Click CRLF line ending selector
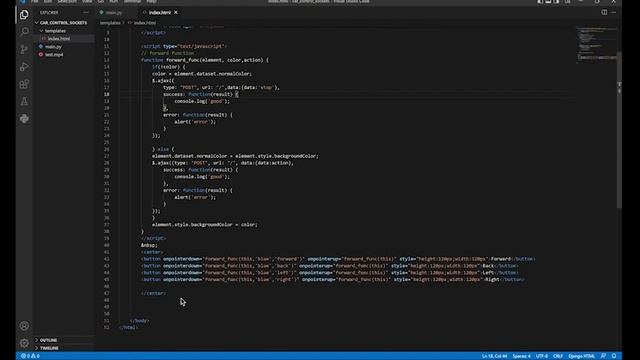This screenshot has height=360, width=640. pos(558,356)
